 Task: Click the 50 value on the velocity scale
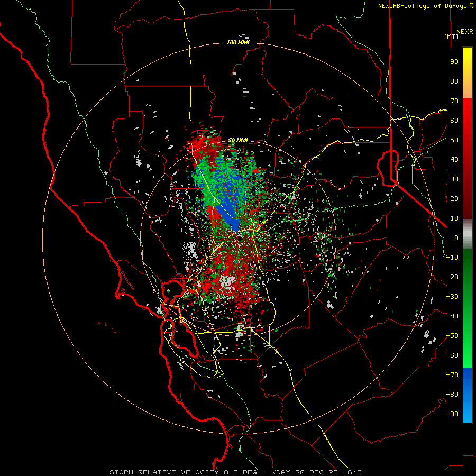point(454,140)
